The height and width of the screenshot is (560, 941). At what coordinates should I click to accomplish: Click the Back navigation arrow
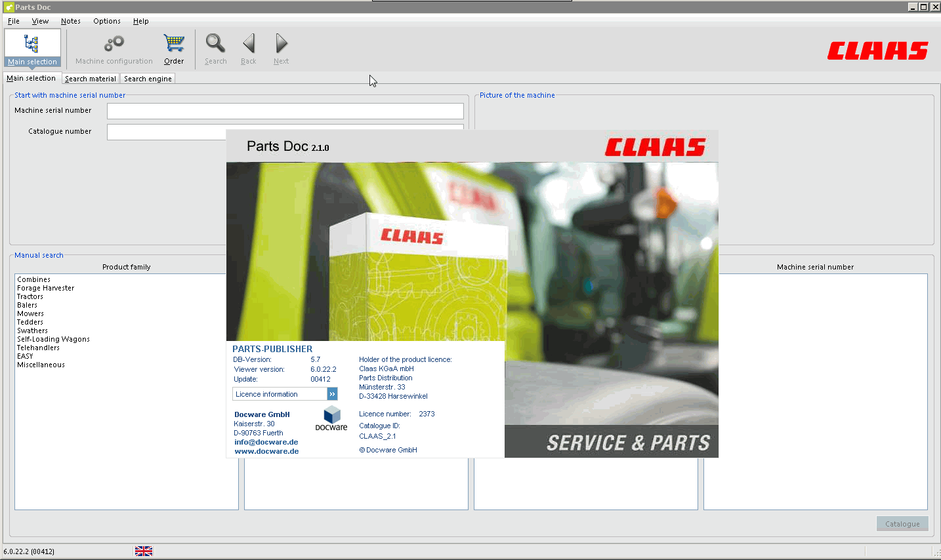point(248,48)
